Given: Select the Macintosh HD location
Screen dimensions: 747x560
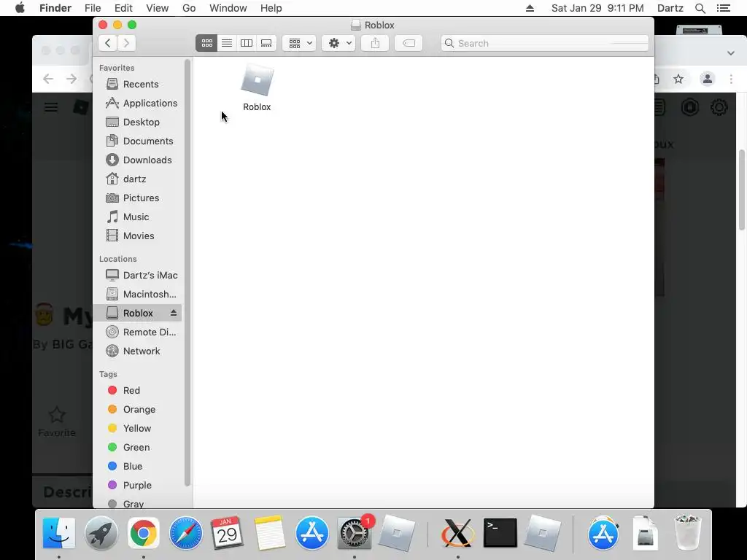Looking at the screenshot, I should click(137, 295).
